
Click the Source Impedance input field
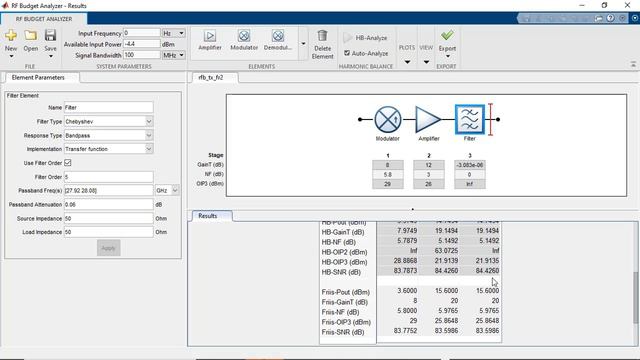point(109,219)
